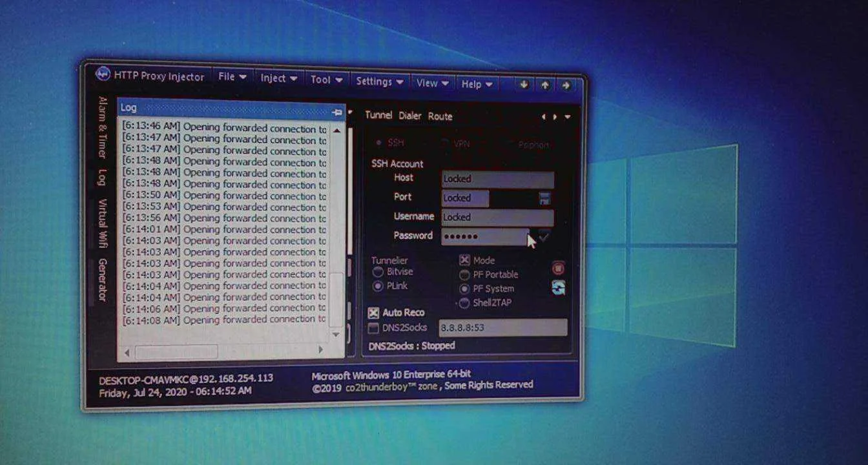
Task: Enable the DNS2Socks checkbox
Action: 398,328
